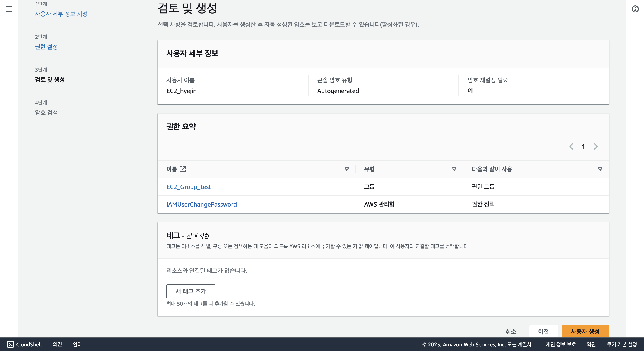Open 의견 feedback in footer

pyautogui.click(x=57, y=344)
